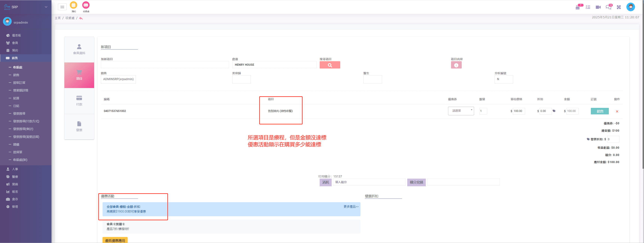Expand the SRP dropdown chevron
Screen dimensions: 644x243
[46, 7]
